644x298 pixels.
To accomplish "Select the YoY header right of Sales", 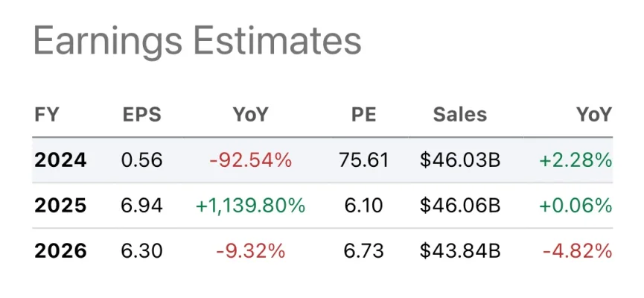I will [593, 115].
